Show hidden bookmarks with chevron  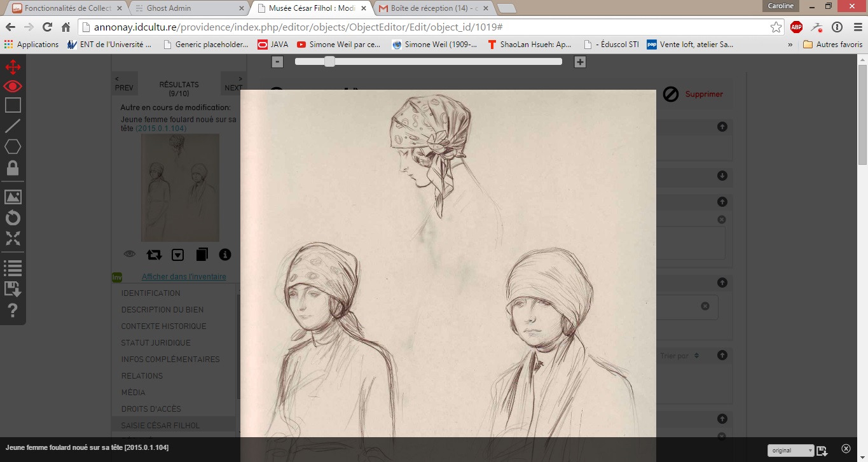[790, 45]
